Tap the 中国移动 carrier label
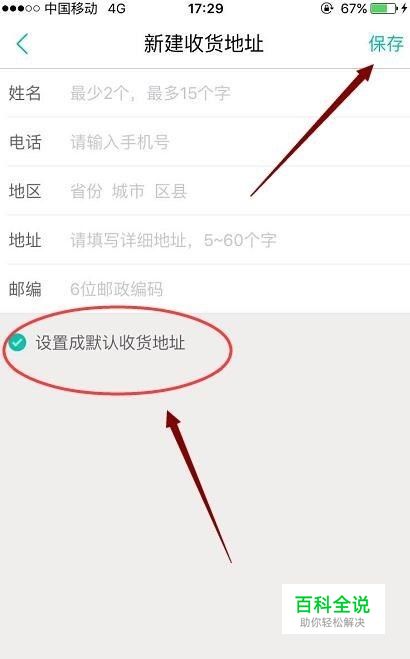 [71, 8]
